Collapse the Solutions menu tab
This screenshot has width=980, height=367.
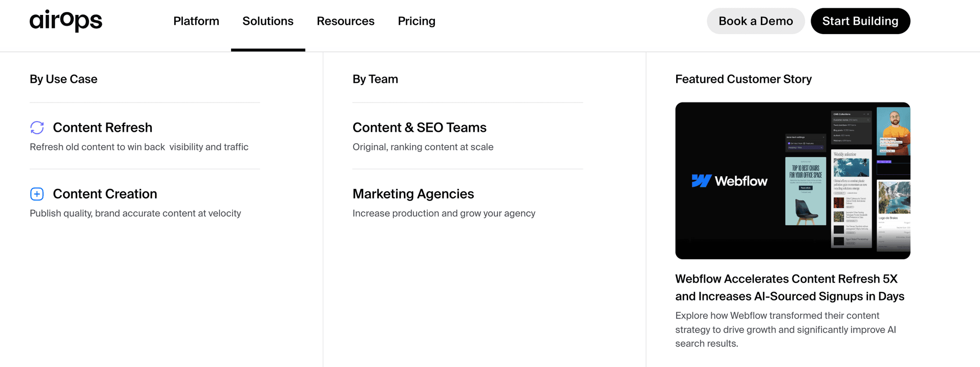pos(268,21)
